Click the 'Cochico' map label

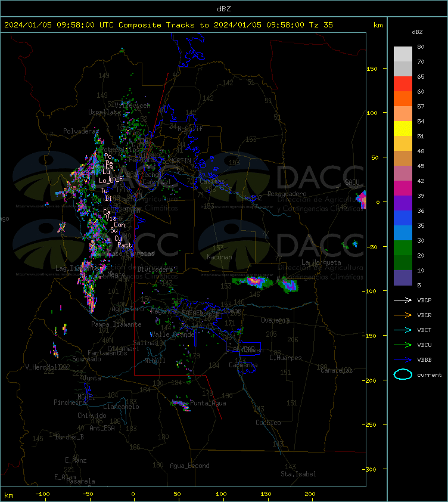point(268,423)
